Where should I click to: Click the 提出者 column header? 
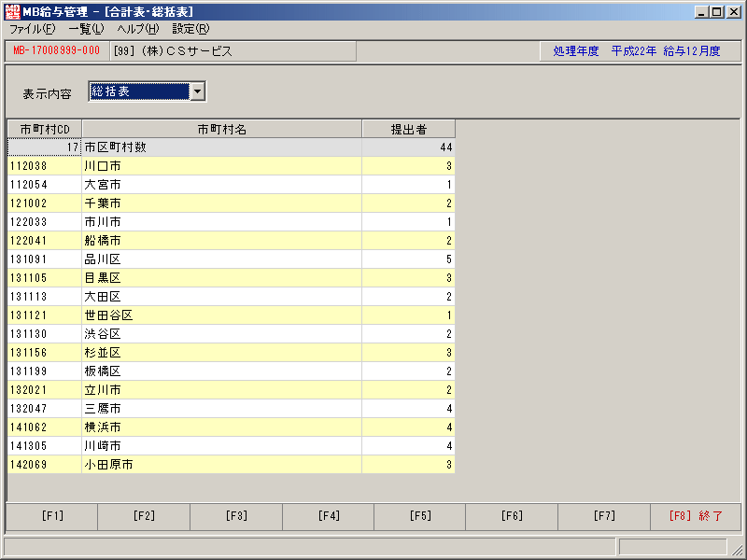pyautogui.click(x=409, y=129)
